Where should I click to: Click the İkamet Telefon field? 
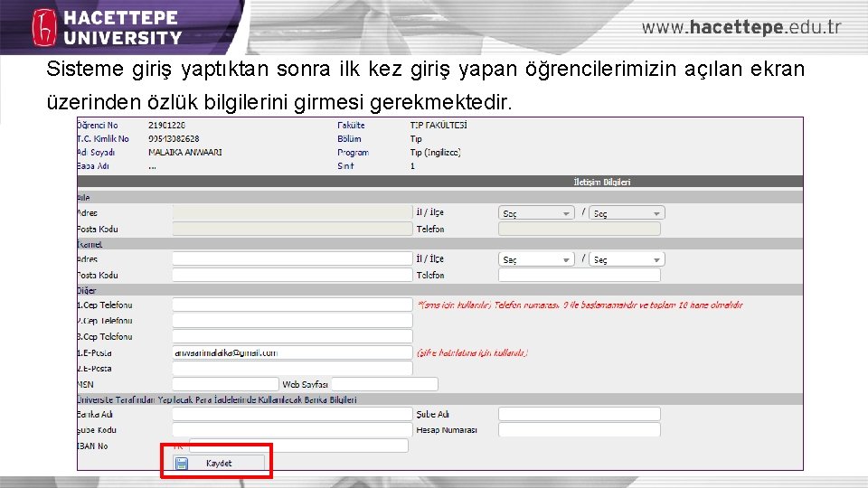[x=579, y=275]
